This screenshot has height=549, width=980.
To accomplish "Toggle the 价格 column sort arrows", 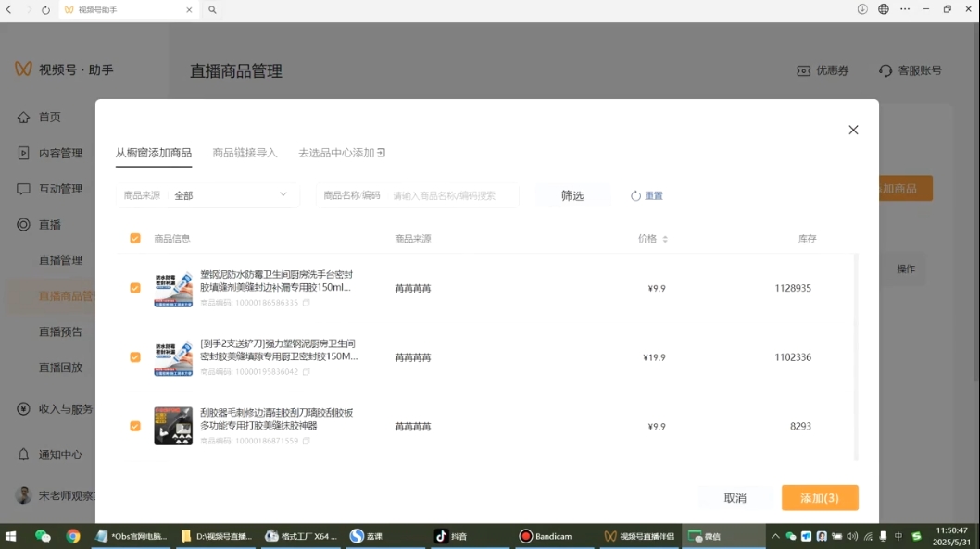I will point(665,238).
